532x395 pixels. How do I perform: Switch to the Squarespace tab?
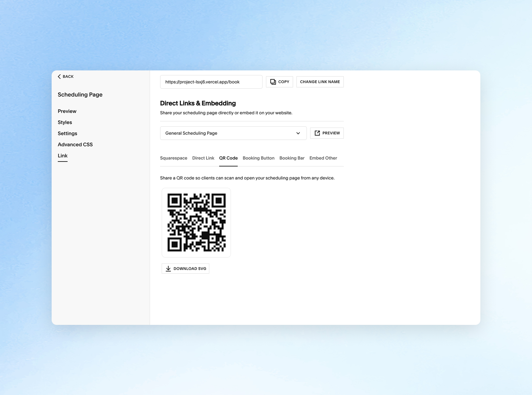pos(174,158)
